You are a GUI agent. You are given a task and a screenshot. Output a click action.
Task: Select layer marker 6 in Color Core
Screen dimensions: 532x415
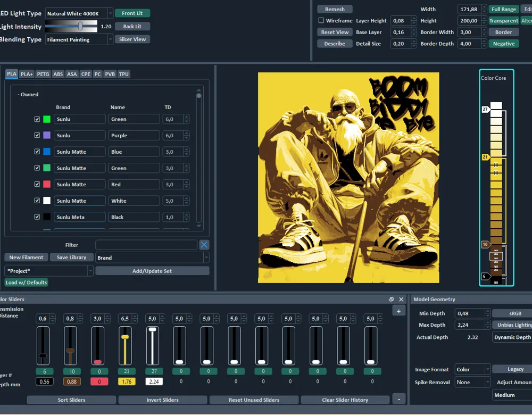tap(485, 276)
